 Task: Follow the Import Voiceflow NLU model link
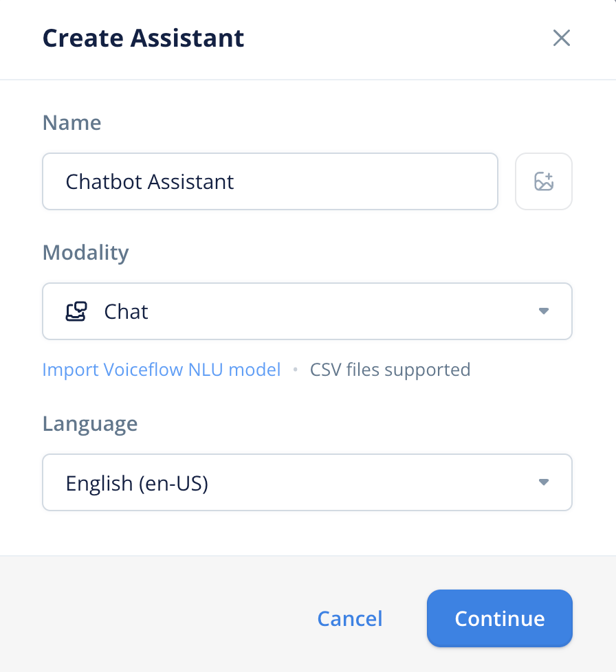(162, 370)
